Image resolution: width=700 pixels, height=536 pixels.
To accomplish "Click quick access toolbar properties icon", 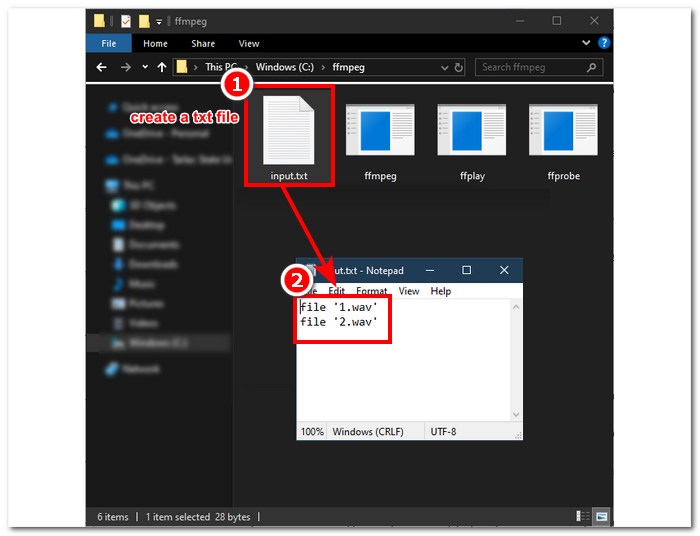I will (x=126, y=21).
